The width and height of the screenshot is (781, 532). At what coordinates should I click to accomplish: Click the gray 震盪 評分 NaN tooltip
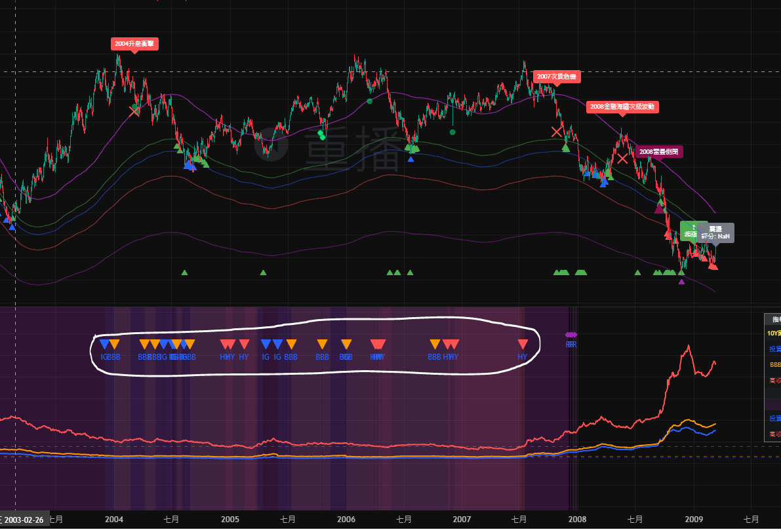[715, 233]
